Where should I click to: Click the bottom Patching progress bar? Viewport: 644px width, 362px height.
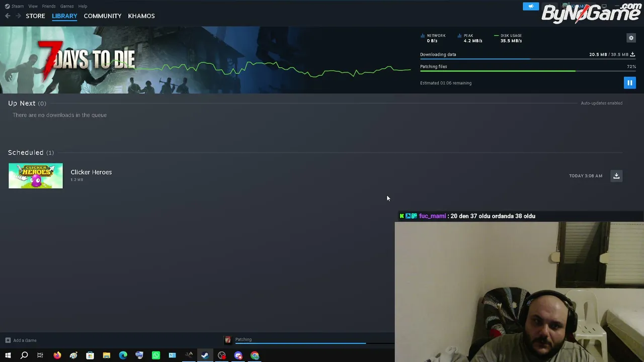click(x=314, y=343)
